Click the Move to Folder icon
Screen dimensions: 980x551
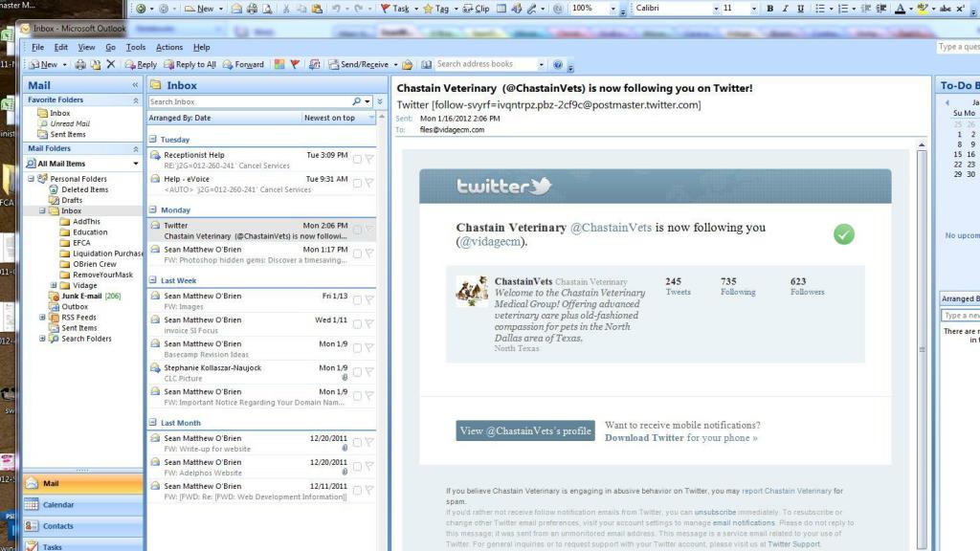pyautogui.click(x=96, y=64)
